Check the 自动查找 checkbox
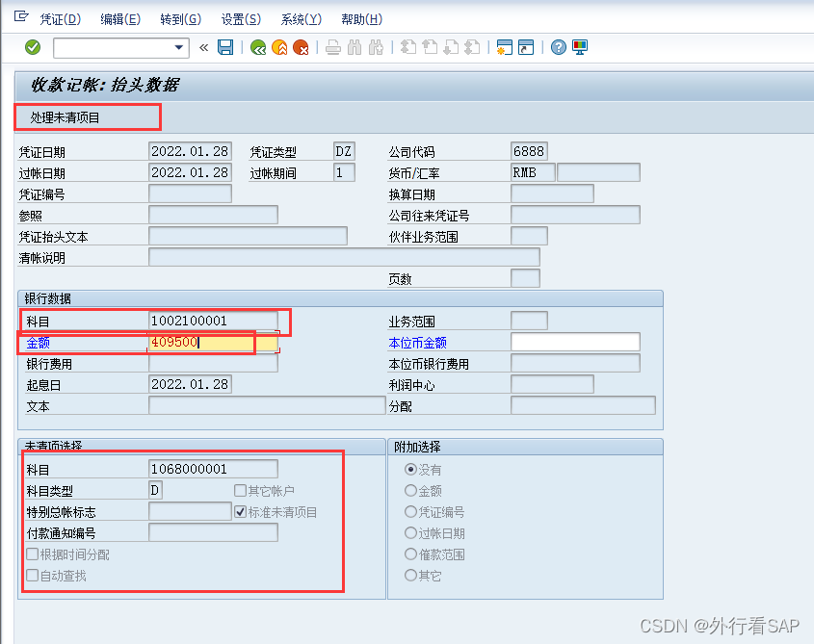This screenshot has width=814, height=644. click(32, 575)
